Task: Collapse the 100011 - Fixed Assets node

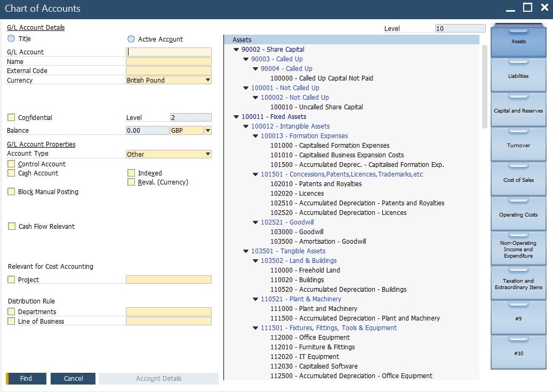Action: [236, 117]
